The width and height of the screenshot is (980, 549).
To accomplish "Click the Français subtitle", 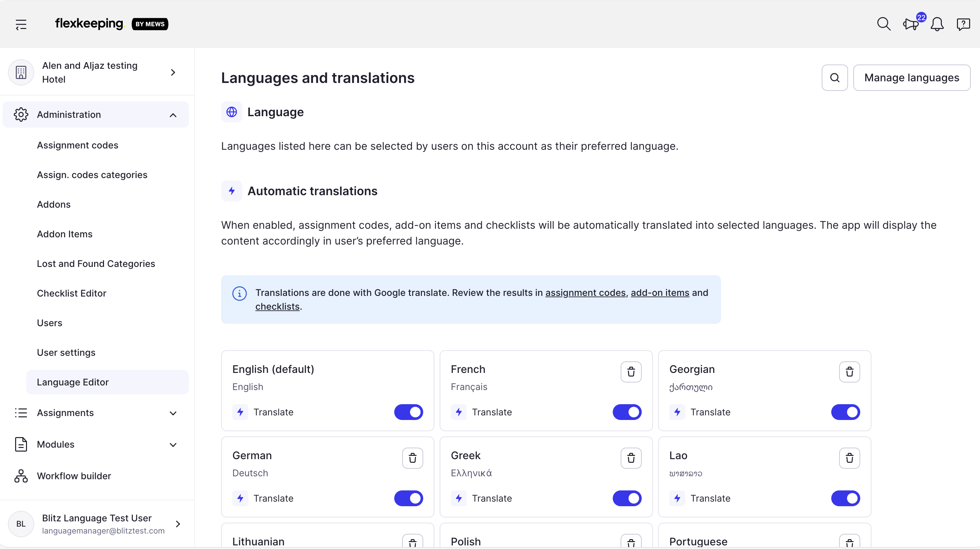I will coord(469,386).
